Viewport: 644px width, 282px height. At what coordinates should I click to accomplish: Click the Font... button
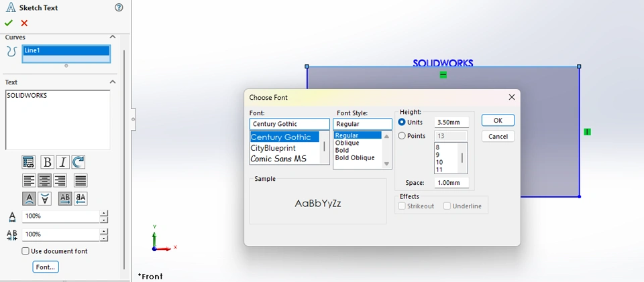coord(46,267)
